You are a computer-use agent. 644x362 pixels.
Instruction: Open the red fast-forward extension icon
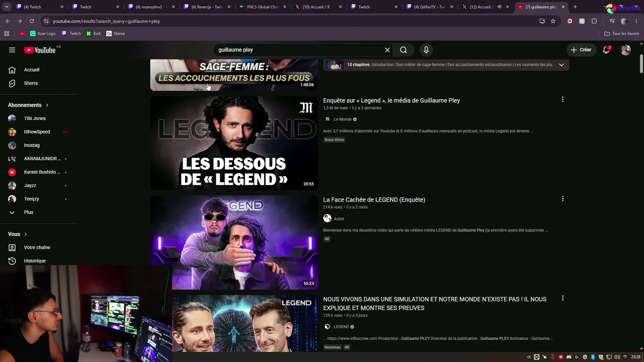pos(570,21)
